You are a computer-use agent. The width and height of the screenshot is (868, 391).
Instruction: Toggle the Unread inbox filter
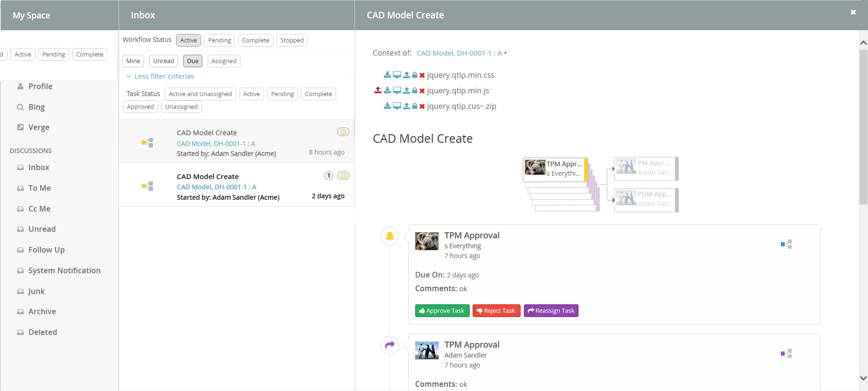click(163, 61)
